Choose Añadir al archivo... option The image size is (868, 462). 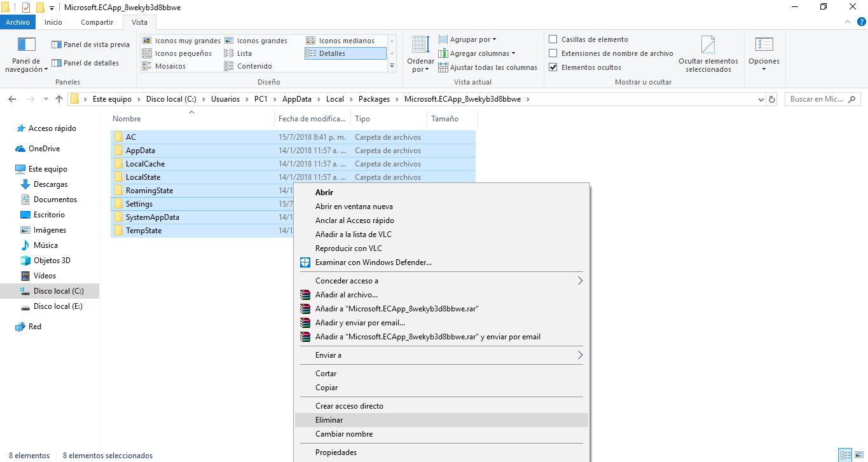click(x=442, y=295)
